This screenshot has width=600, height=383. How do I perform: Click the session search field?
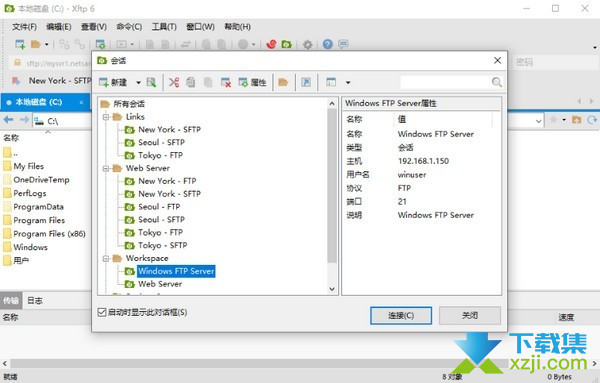(445, 82)
